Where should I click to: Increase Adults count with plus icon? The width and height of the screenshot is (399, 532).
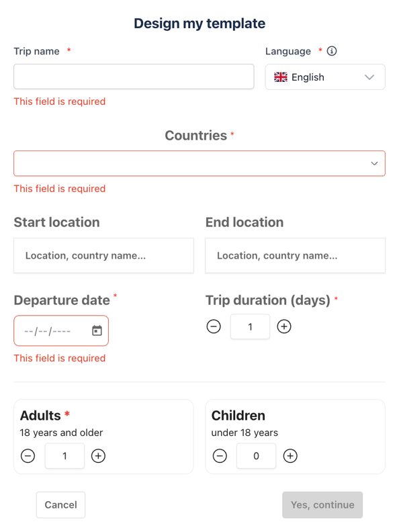click(x=98, y=455)
